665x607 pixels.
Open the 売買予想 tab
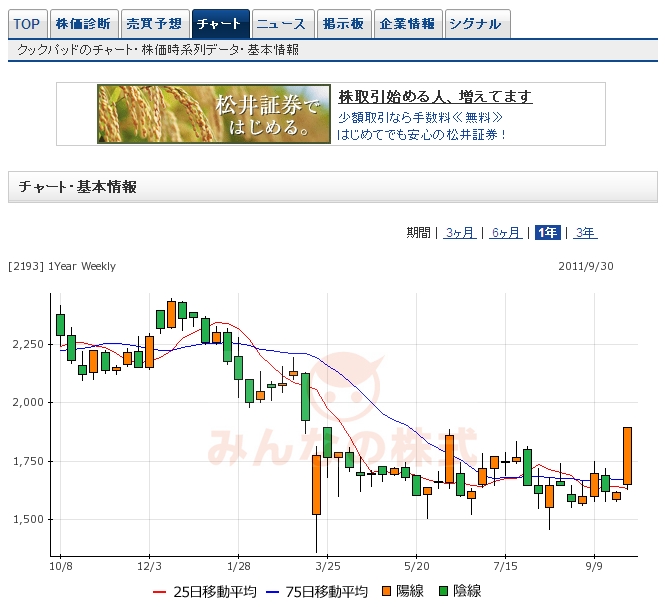154,24
